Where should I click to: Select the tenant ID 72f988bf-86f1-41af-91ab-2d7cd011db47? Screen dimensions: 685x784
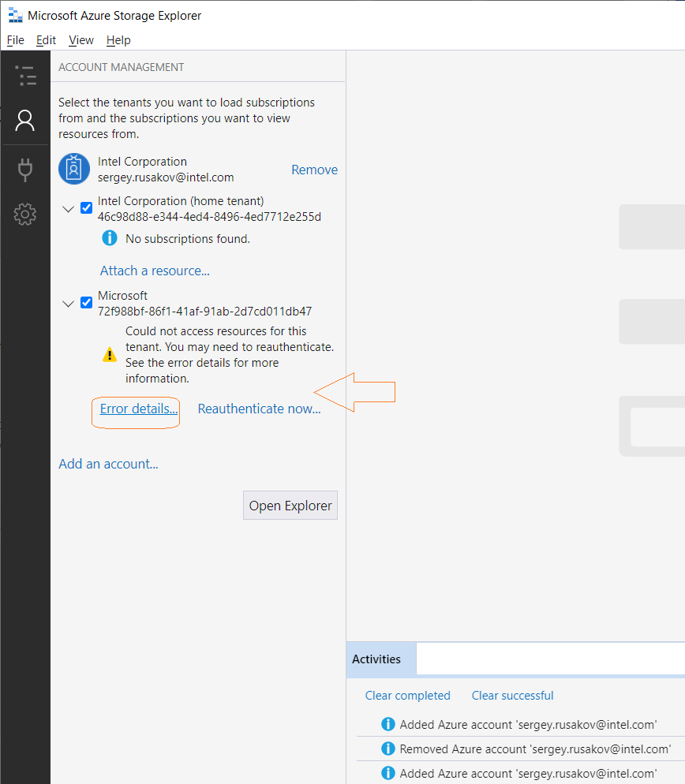[204, 311]
